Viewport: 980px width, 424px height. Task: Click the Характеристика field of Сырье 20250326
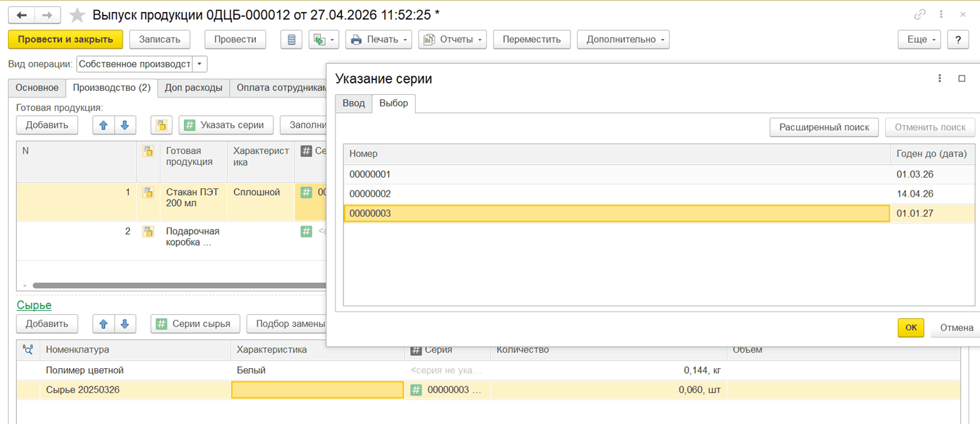317,390
